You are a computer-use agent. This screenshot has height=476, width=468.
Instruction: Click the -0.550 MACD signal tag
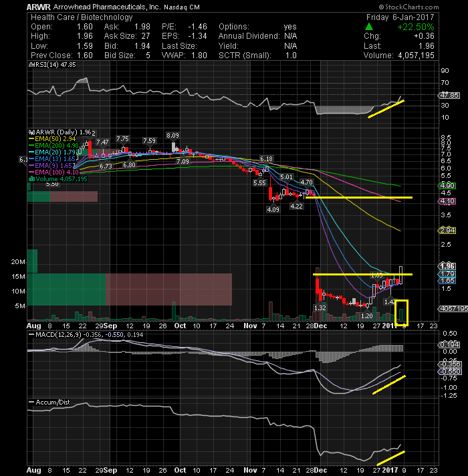coord(450,372)
